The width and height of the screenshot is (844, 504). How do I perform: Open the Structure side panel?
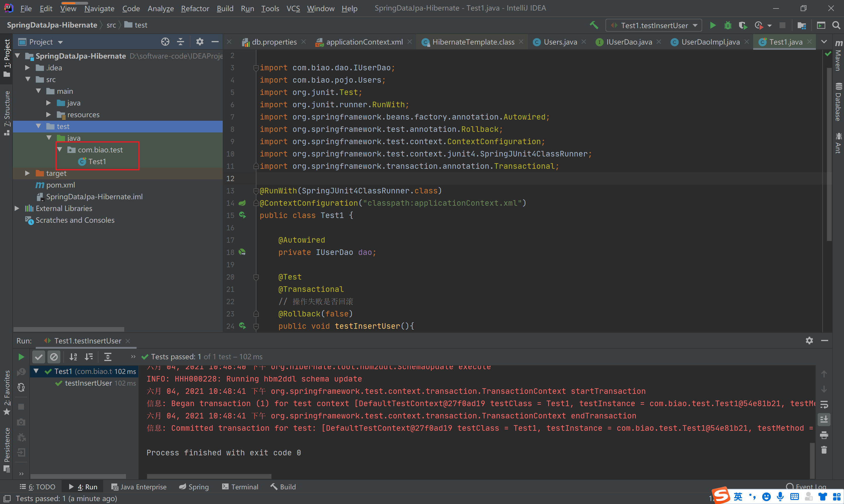[x=6, y=113]
